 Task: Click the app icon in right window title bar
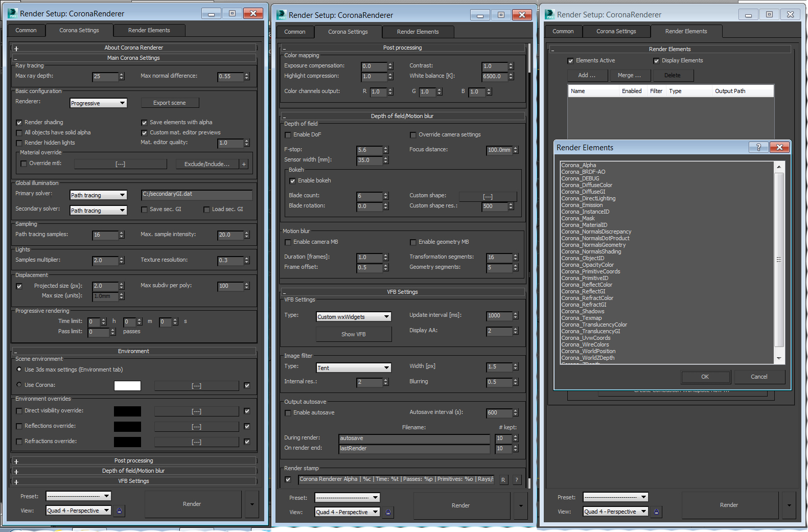(549, 14)
